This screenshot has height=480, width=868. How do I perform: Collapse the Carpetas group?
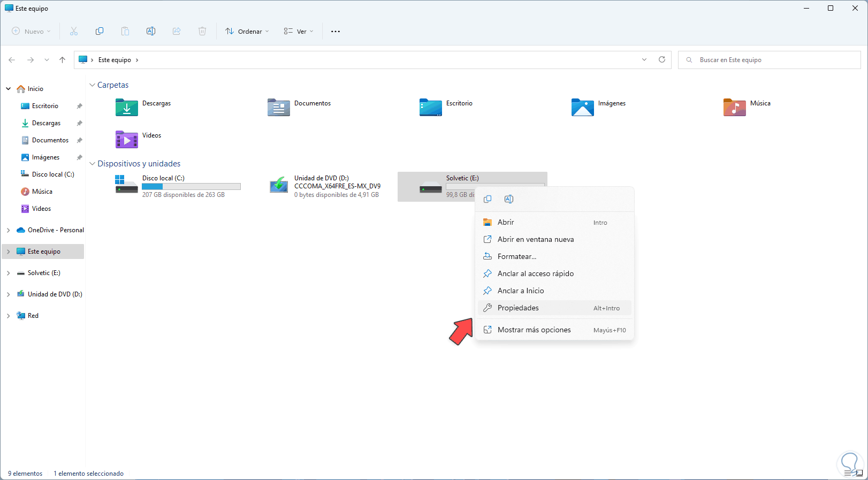click(92, 85)
